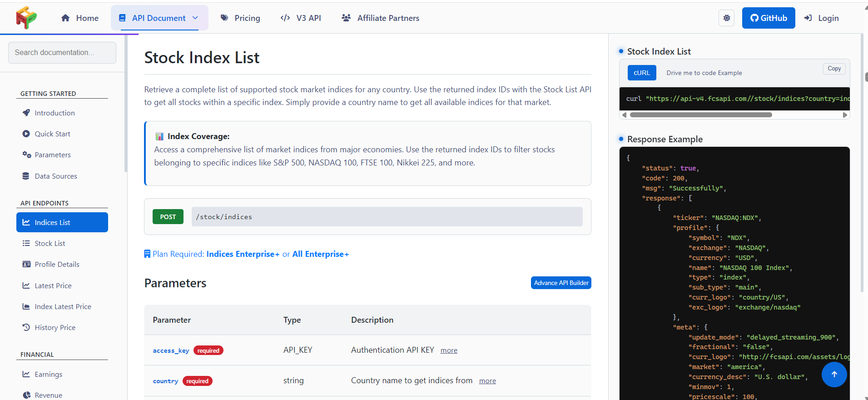Open the History Price sidebar page
Image resolution: width=868 pixels, height=400 pixels.
[62, 327]
